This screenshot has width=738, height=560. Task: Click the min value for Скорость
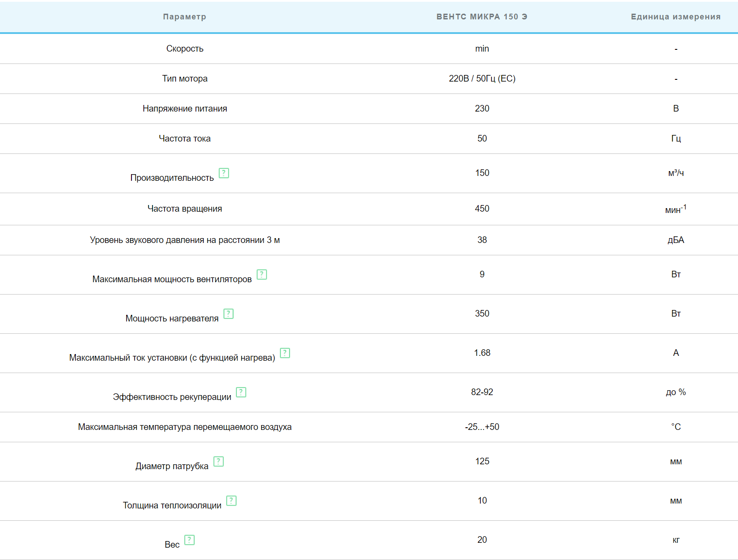pos(482,49)
